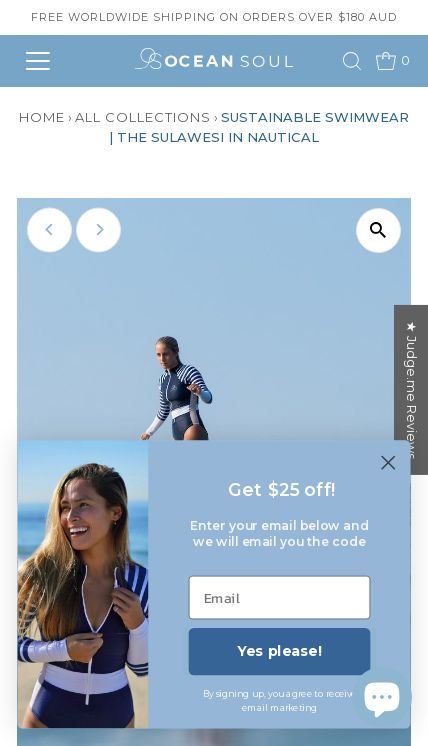This screenshot has height=746, width=428.
Task: Open Judge.me Reviews side tab
Action: coord(411,389)
